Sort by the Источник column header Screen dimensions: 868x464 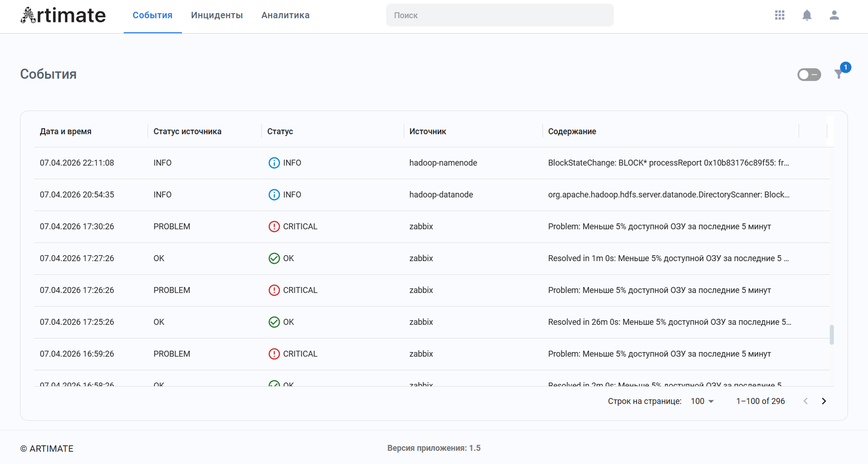pyautogui.click(x=427, y=131)
